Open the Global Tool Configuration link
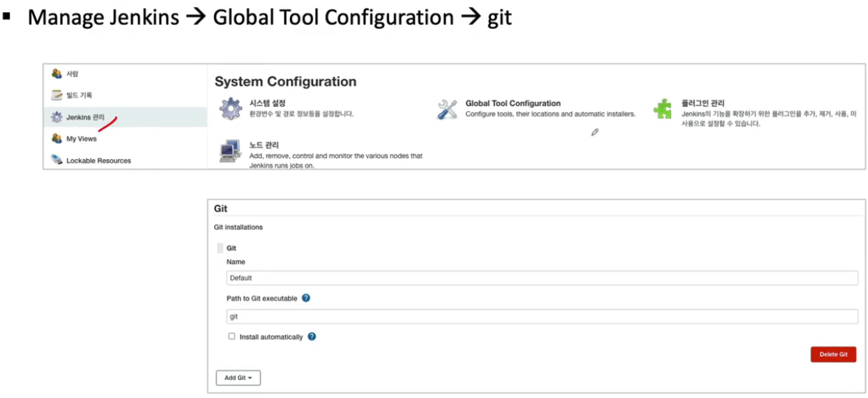Screen dimensions: 868x398 pos(513,103)
